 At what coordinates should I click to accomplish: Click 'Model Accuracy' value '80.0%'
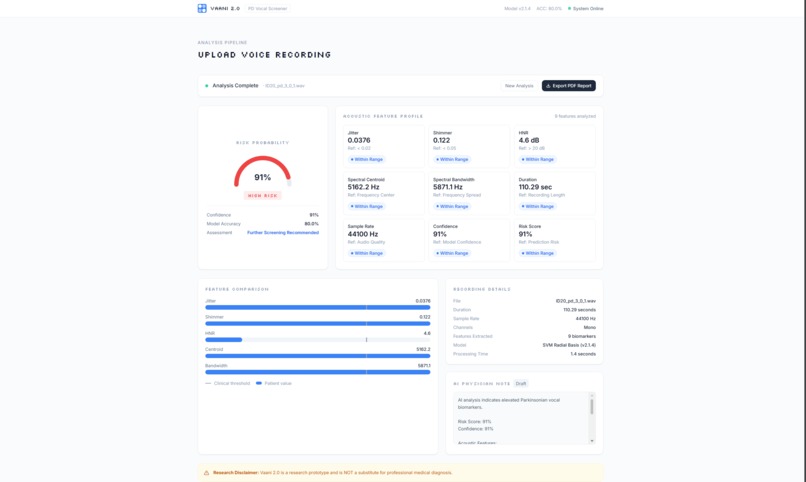312,224
